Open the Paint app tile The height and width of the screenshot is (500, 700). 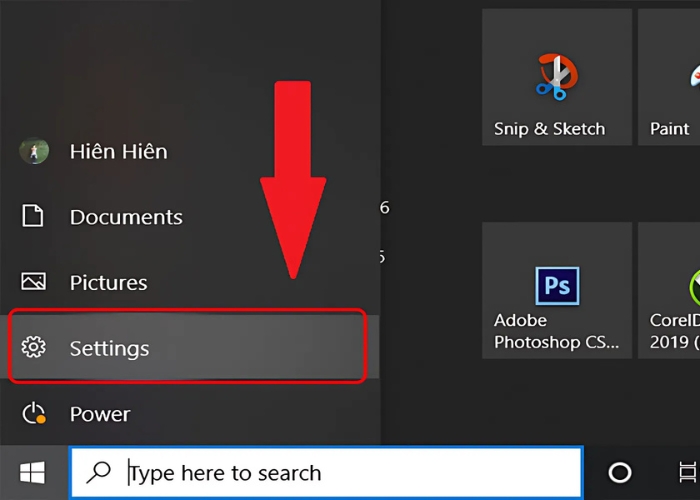[670, 78]
